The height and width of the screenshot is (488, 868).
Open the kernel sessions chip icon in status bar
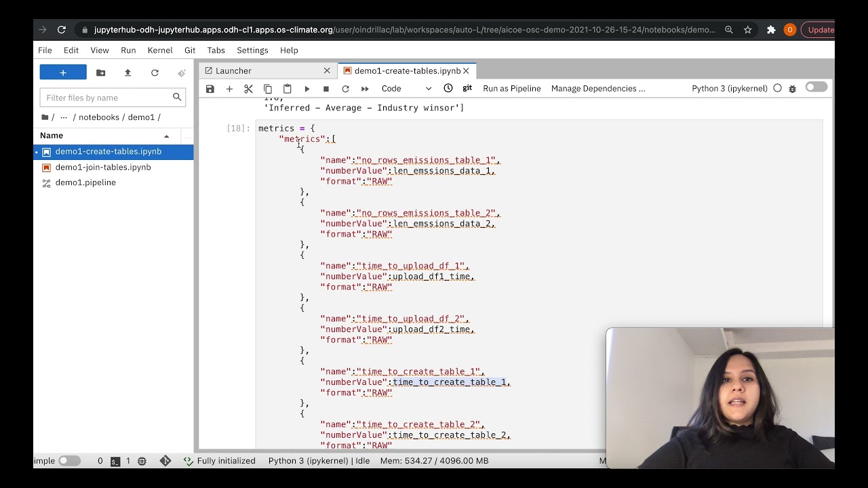tap(142, 461)
